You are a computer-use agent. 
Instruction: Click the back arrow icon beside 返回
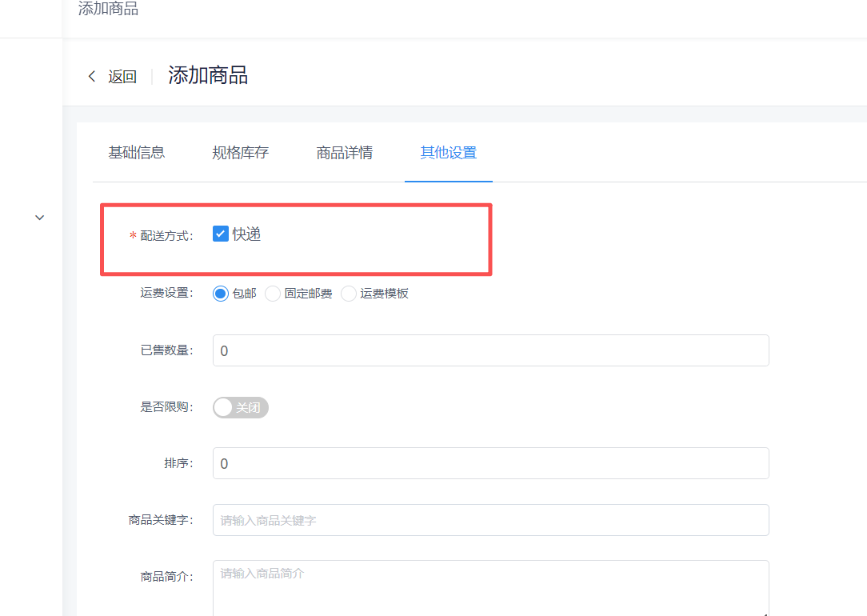click(92, 77)
